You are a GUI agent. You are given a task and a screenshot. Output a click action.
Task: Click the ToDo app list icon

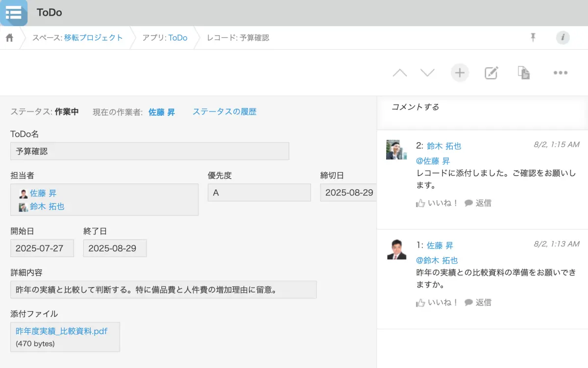(14, 13)
